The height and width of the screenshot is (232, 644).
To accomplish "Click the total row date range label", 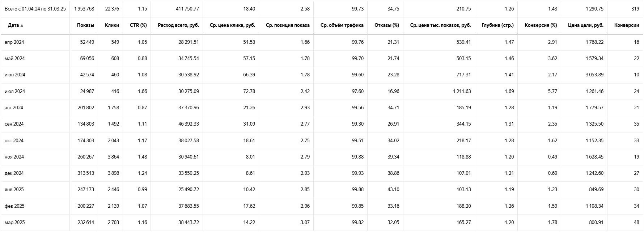I will coord(35,9).
